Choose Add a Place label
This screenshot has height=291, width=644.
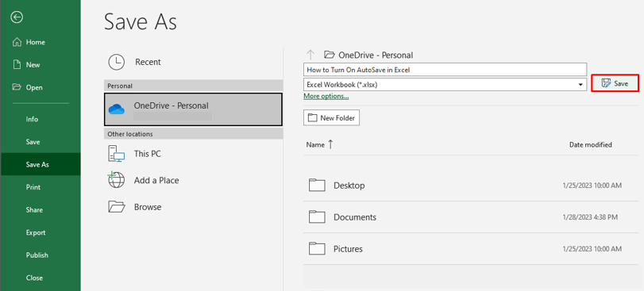click(156, 180)
